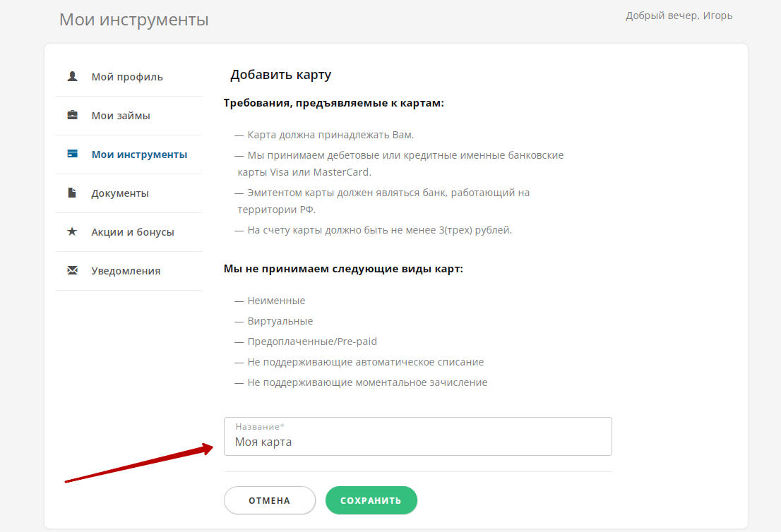The image size is (781, 532).
Task: Navigate to Акции и бонусы
Action: pyautogui.click(x=133, y=232)
